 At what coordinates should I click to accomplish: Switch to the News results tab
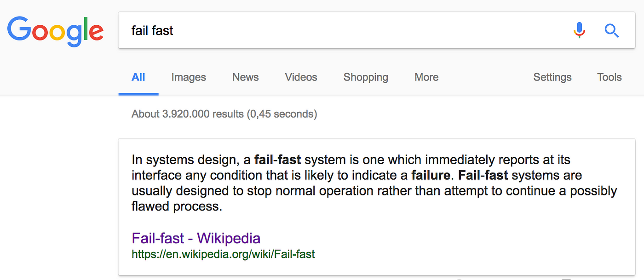click(x=245, y=77)
